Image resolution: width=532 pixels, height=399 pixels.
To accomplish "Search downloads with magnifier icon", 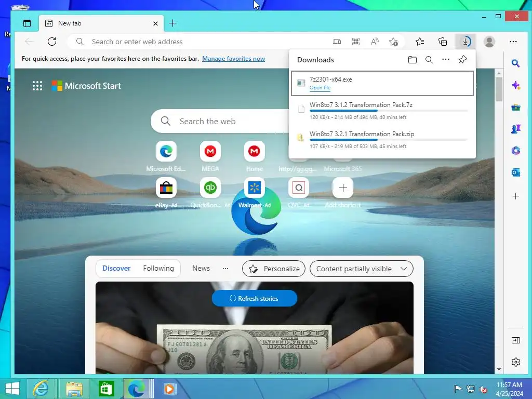I will click(429, 60).
